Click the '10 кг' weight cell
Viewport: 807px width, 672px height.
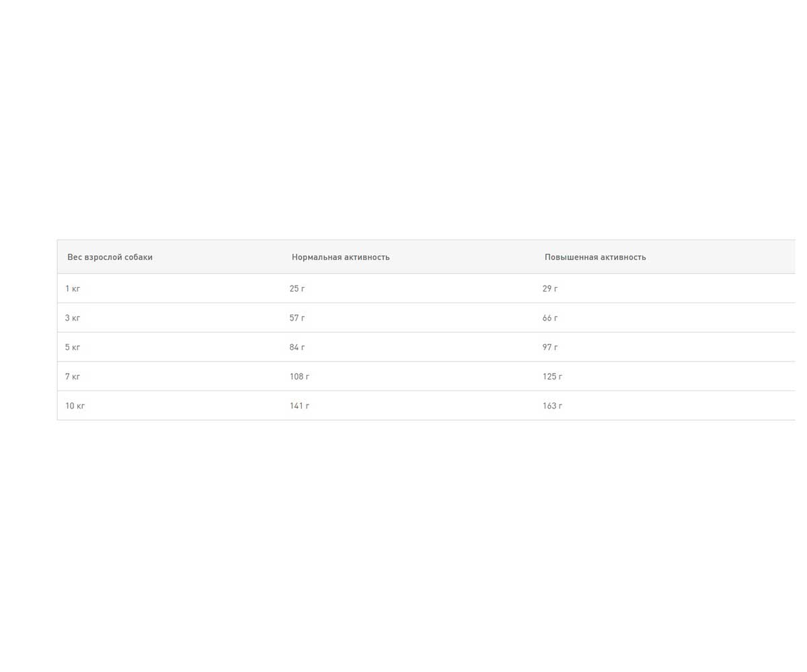75,406
